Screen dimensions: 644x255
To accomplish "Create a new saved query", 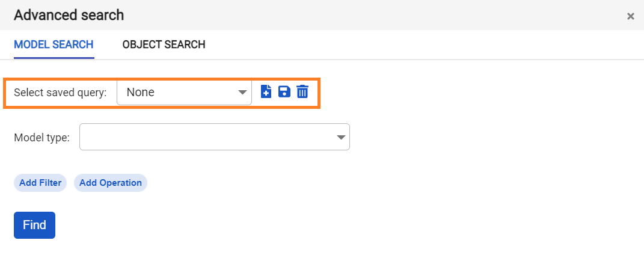I will (x=266, y=92).
